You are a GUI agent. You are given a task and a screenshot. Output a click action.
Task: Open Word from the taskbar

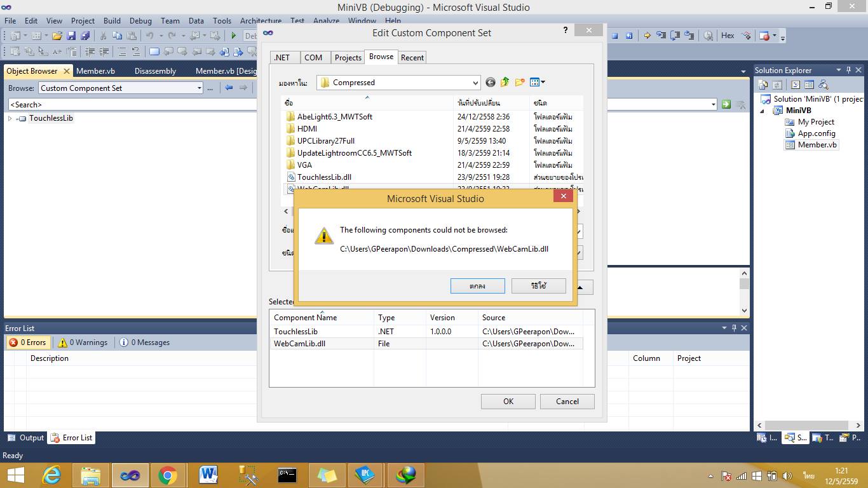pyautogui.click(x=207, y=475)
